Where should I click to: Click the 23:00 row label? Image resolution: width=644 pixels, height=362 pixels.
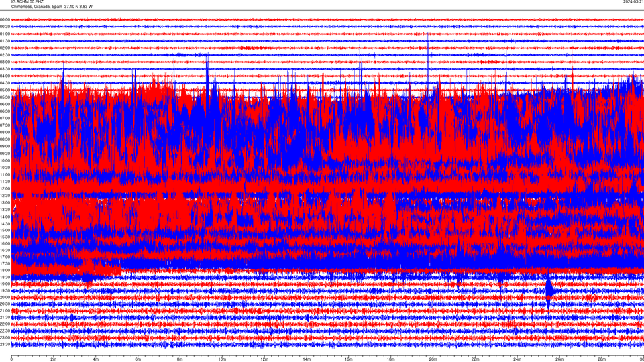[x=5, y=338]
